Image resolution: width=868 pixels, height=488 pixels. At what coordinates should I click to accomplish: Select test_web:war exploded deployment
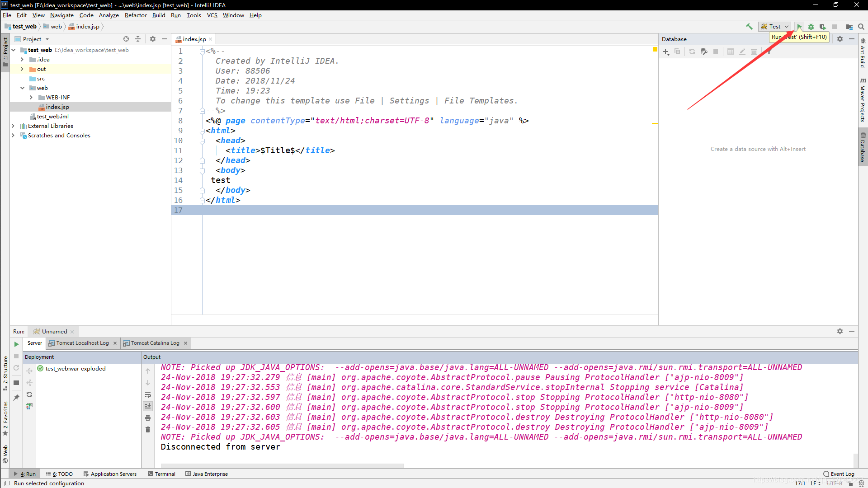(x=71, y=369)
